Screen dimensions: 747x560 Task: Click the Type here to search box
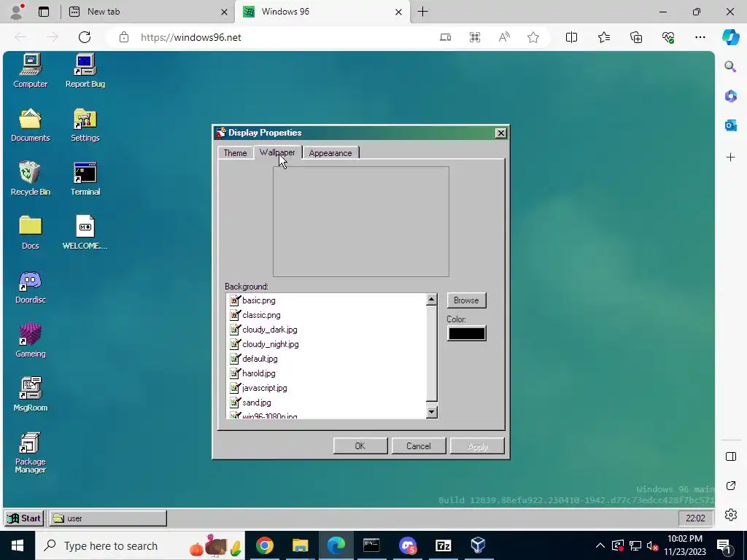point(139,545)
